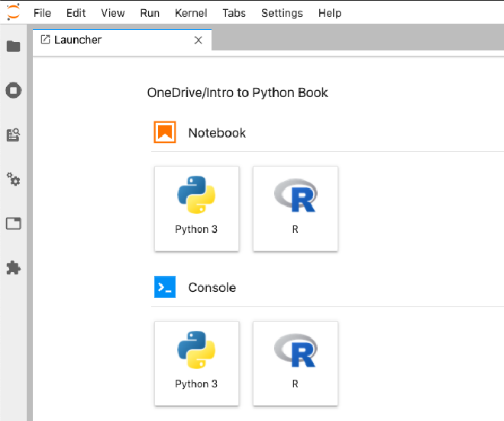This screenshot has height=421, width=504.
Task: Open the View menu
Action: point(113,13)
